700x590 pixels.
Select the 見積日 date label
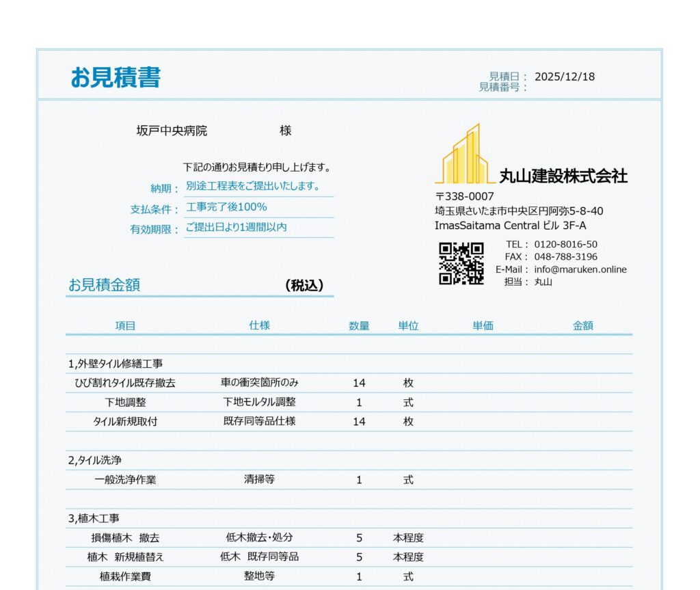[x=502, y=77]
